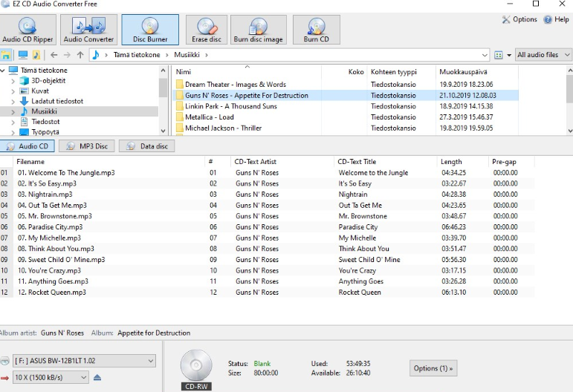This screenshot has width=573, height=392.
Task: Open the Audio CD Ripper mode
Action: tap(27, 30)
